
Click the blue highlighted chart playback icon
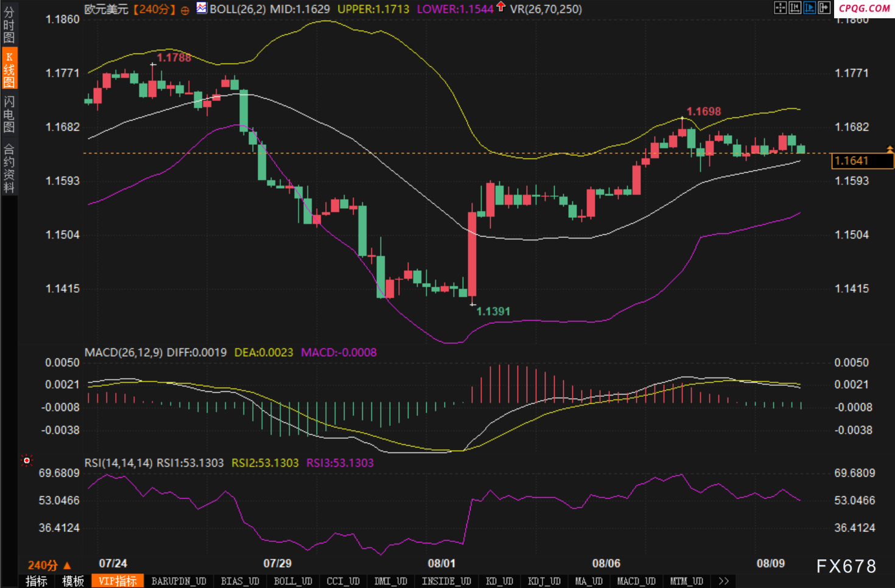tap(809, 7)
